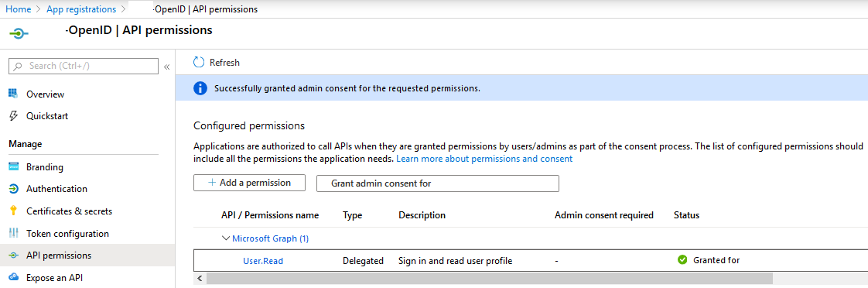Click the Admin consent required column header
Image resolution: width=868 pixels, height=288 pixels.
604,215
